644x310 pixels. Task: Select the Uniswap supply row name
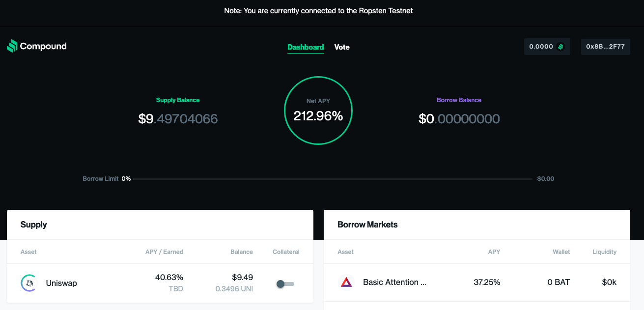pyautogui.click(x=61, y=283)
